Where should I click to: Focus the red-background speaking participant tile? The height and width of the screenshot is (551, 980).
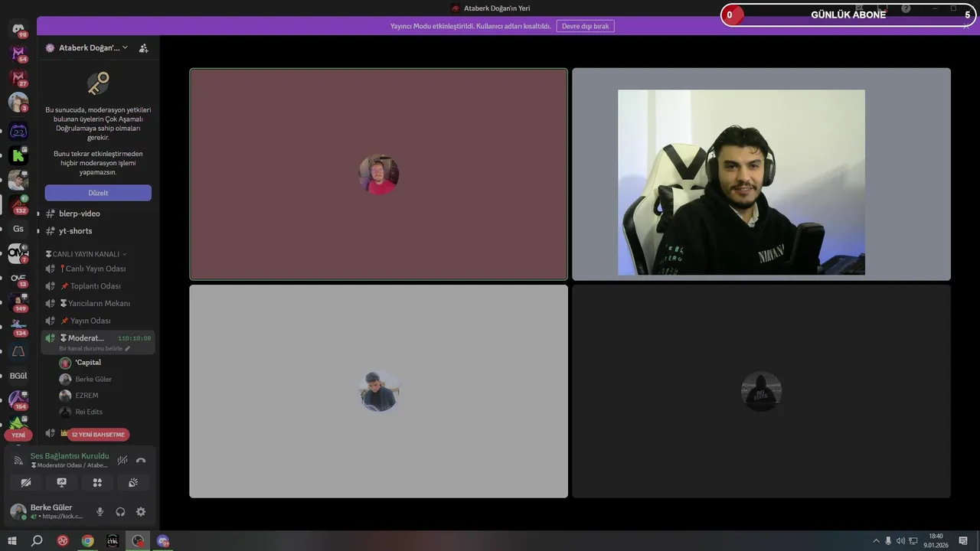pos(378,174)
